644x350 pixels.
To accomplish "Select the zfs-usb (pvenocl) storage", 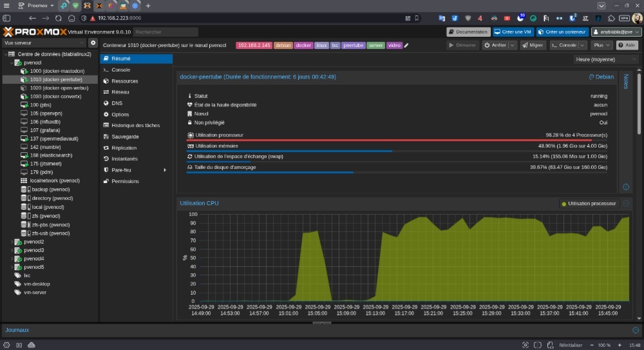I will [50, 233].
